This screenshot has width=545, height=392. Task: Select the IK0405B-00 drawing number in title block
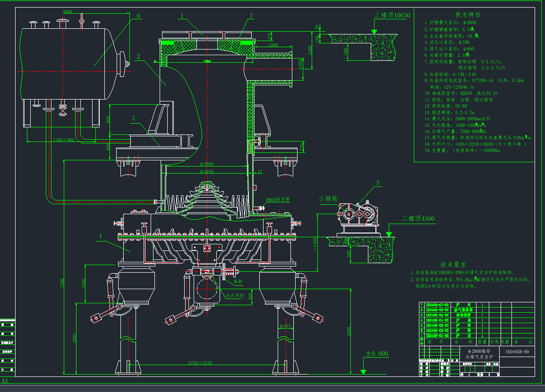517,351
